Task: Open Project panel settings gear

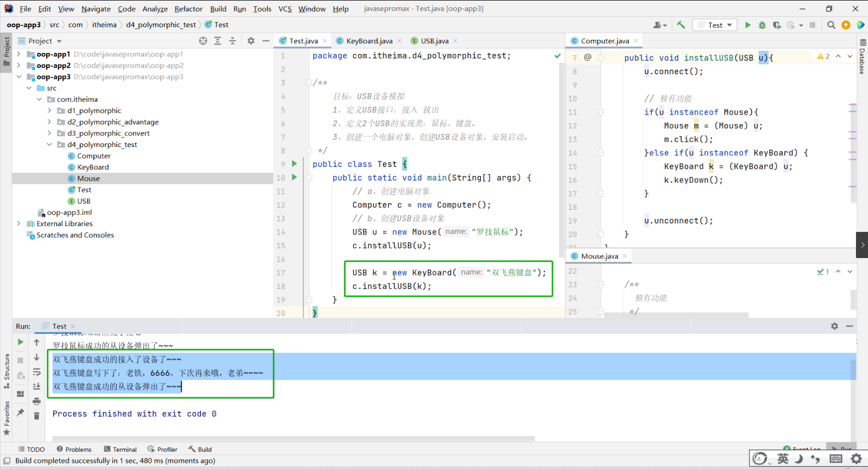Action: point(251,41)
